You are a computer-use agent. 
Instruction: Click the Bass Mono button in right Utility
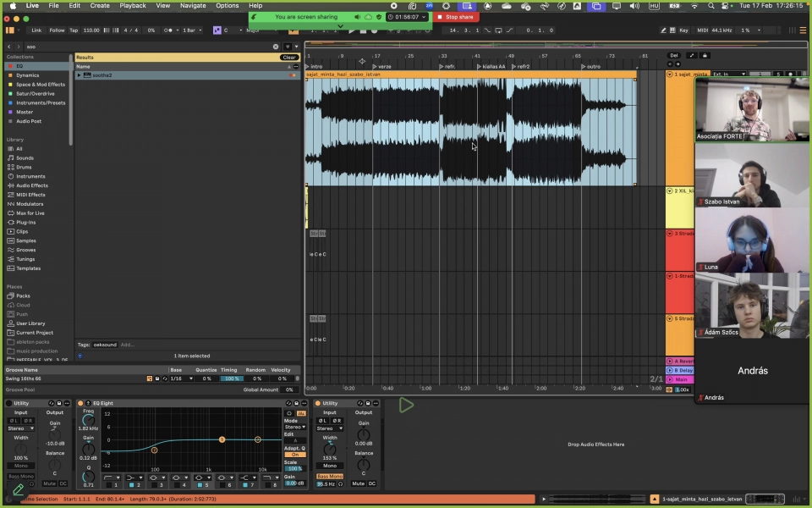(329, 476)
